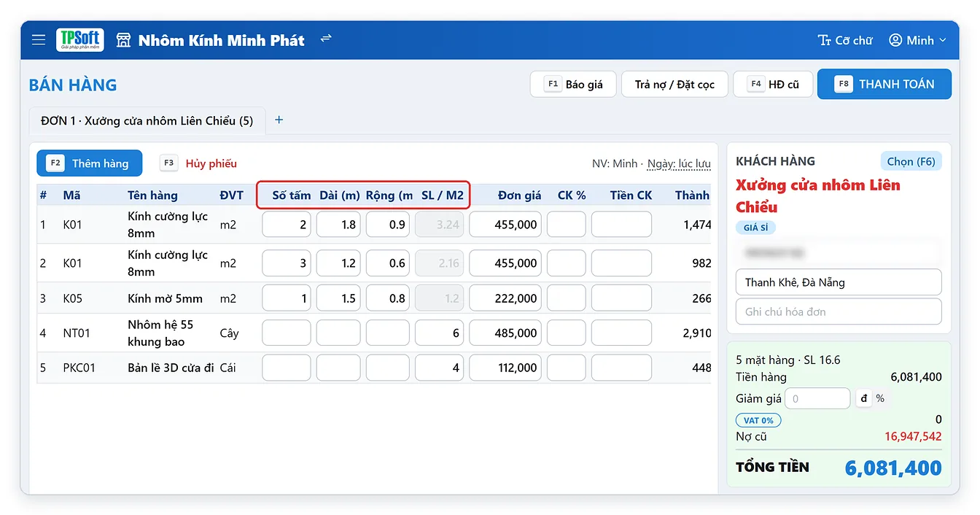Switch store using the swap arrows icon
This screenshot has height=515, width=980.
point(326,38)
